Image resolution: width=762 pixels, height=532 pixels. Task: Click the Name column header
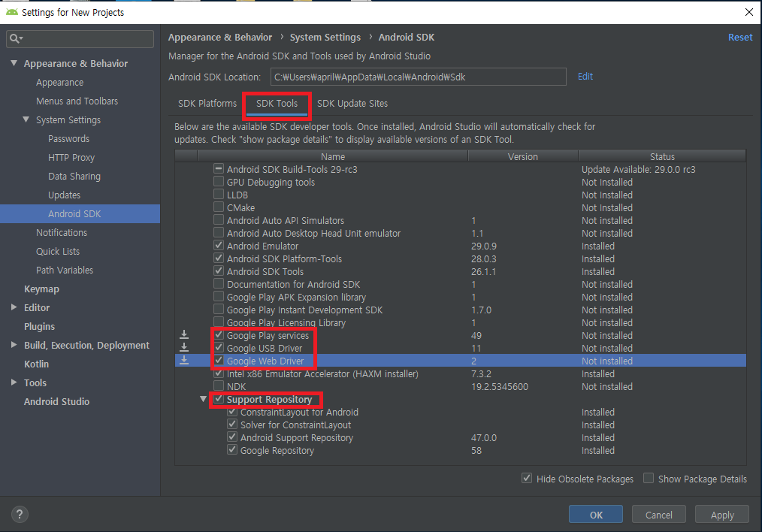point(333,156)
